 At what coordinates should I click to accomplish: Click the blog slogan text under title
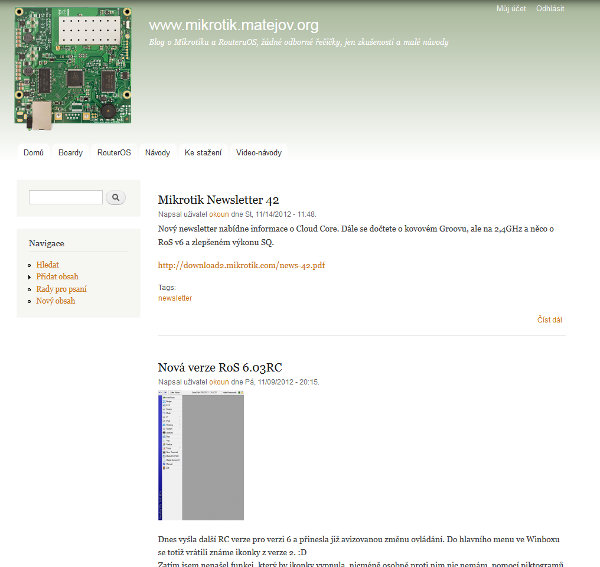pyautogui.click(x=298, y=42)
